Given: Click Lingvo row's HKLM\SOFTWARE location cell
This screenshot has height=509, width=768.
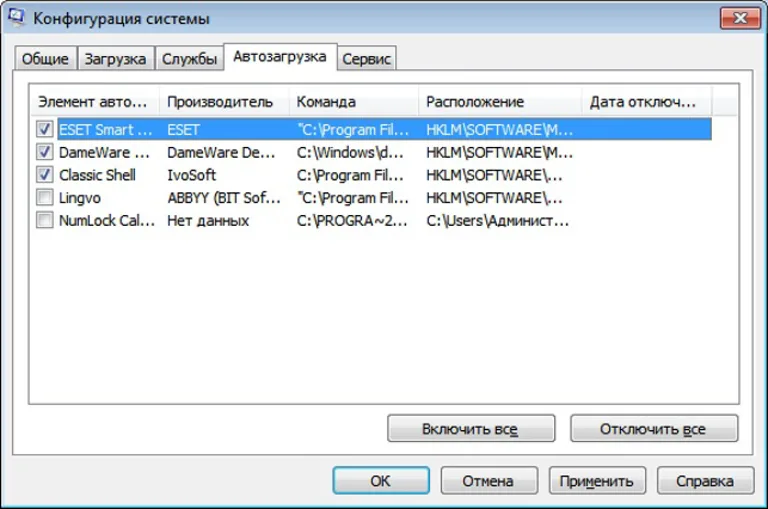Looking at the screenshot, I should click(494, 198).
